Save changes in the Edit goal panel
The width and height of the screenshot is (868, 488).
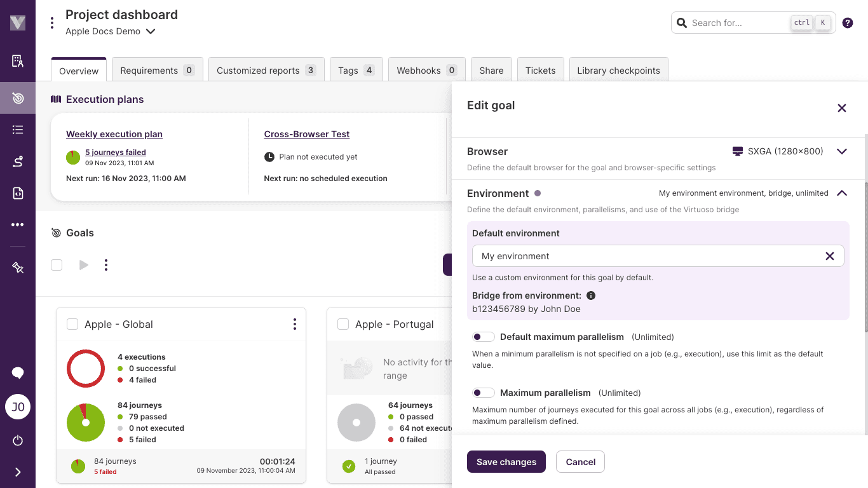click(x=506, y=461)
